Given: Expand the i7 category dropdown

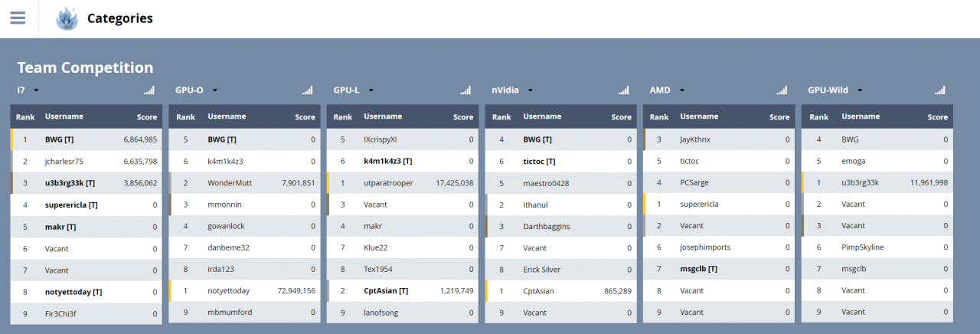Looking at the screenshot, I should click(x=36, y=90).
